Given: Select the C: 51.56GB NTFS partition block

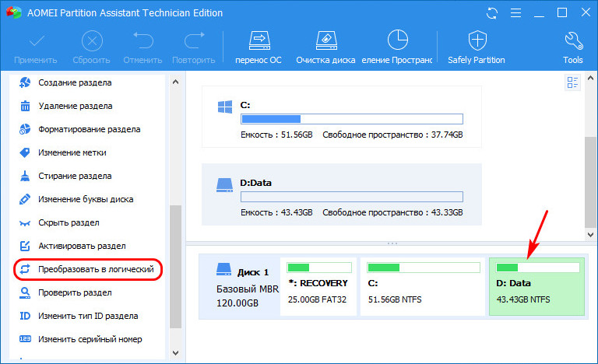Looking at the screenshot, I should (x=423, y=286).
